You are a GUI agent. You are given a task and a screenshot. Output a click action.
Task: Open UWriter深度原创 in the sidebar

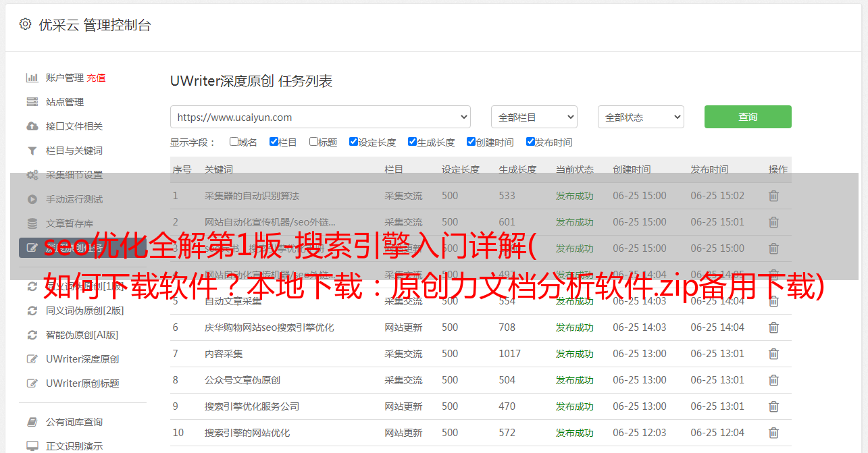82,359
